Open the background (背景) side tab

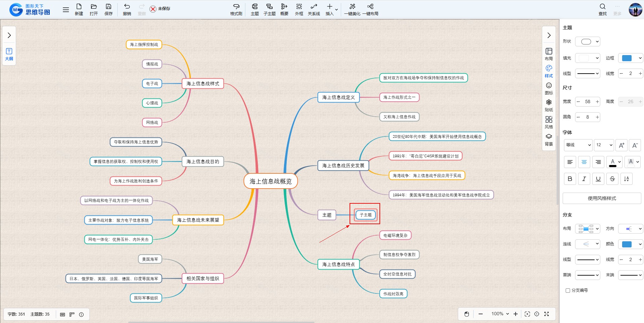549,139
